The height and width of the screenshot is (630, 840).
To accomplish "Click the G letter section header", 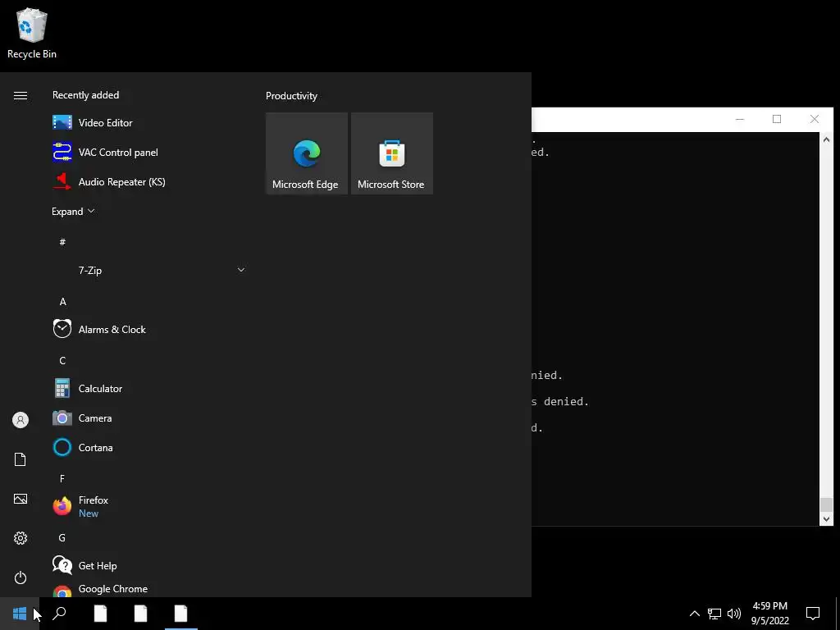I will [x=62, y=537].
